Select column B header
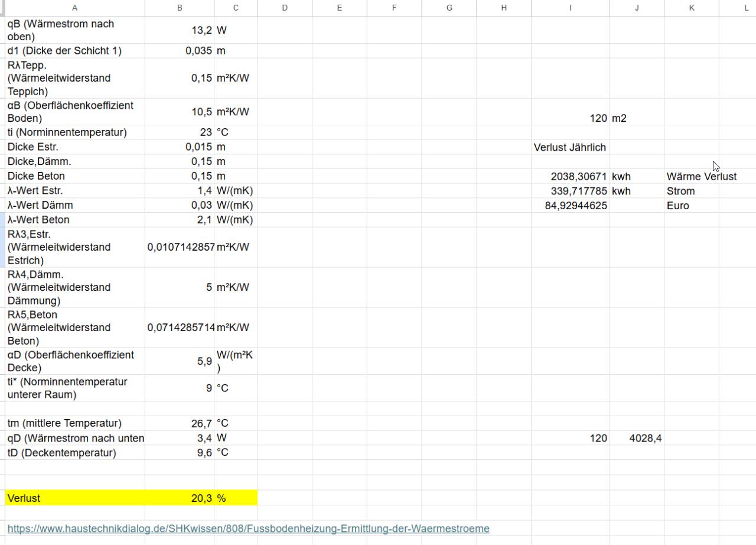The width and height of the screenshot is (756, 545). [180, 8]
